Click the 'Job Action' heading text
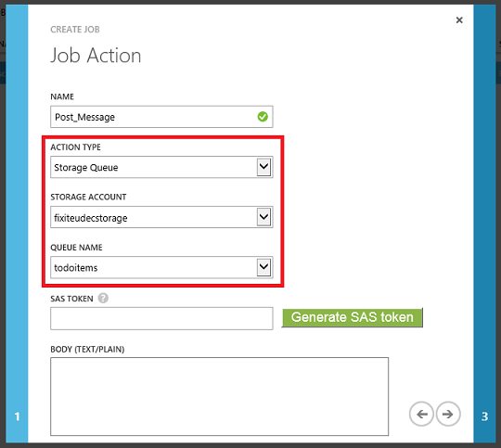This screenshot has width=501, height=448. tap(96, 56)
